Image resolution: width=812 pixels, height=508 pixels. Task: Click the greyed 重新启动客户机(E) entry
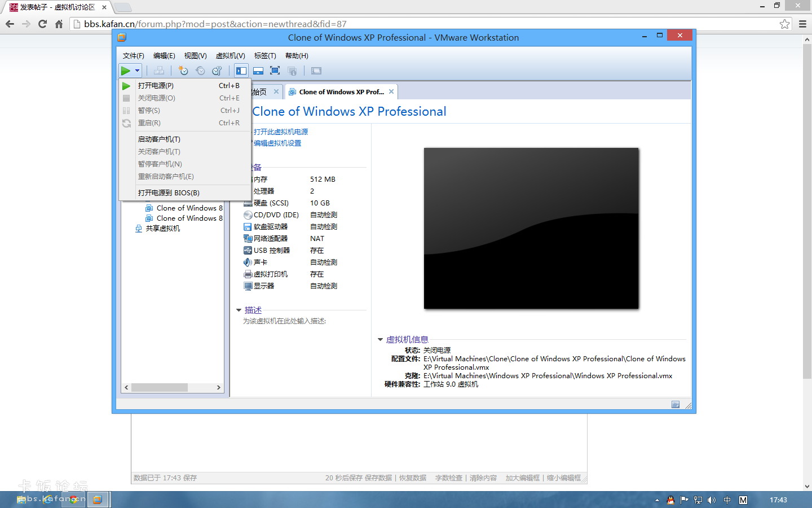[185, 177]
